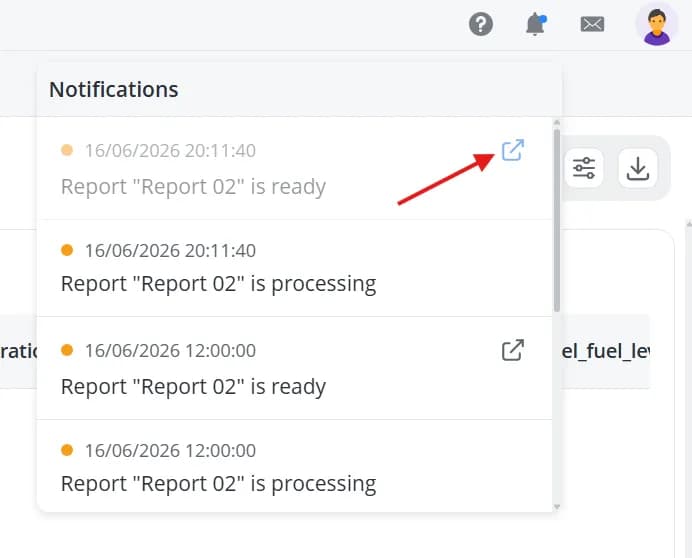The width and height of the screenshot is (692, 558).
Task: Click the notification list scrollbar thumb
Action: [557, 220]
